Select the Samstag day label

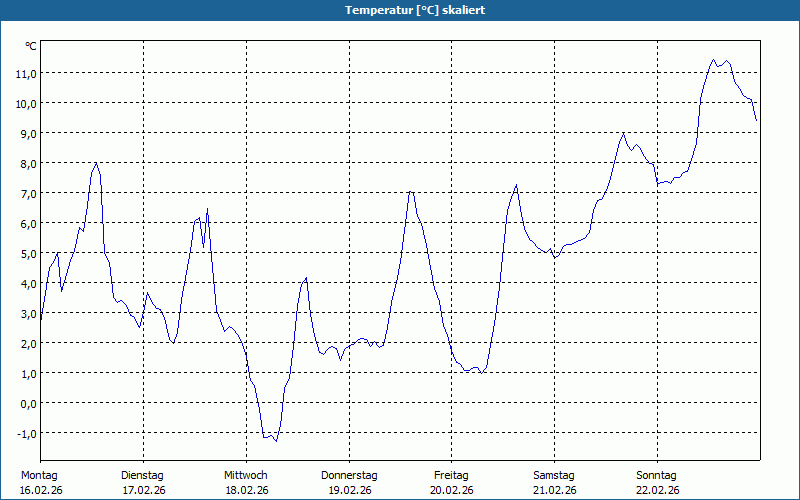554,476
